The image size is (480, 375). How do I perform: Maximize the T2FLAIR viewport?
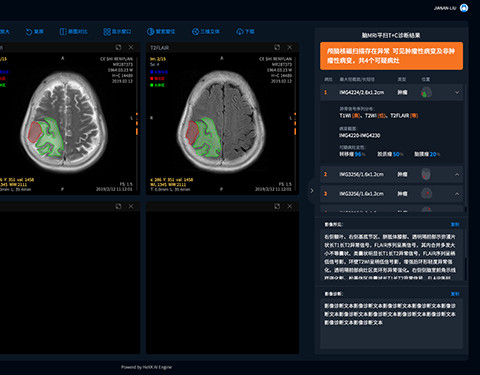click(277, 47)
